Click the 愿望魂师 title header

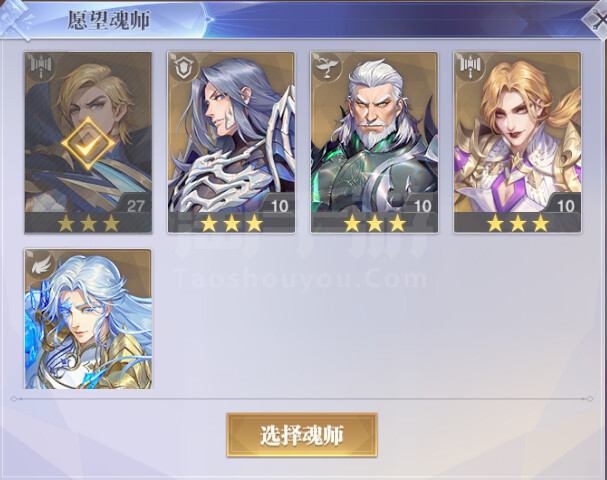pos(109,21)
